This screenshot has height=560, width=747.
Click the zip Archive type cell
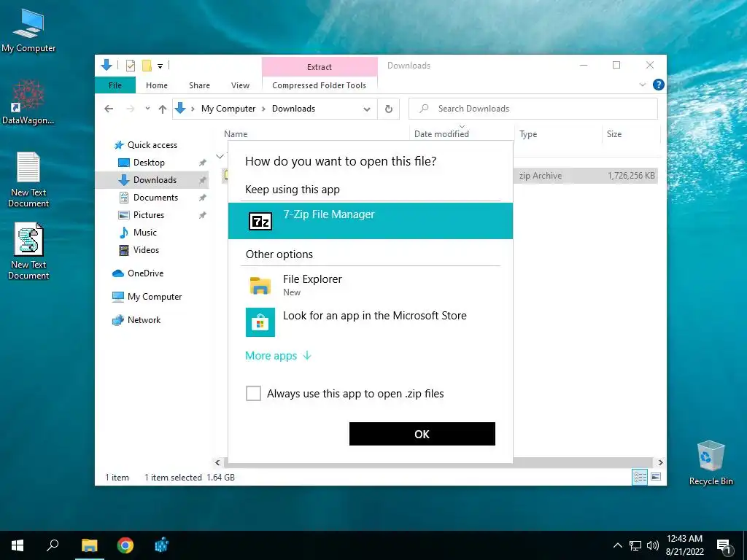[541, 176]
